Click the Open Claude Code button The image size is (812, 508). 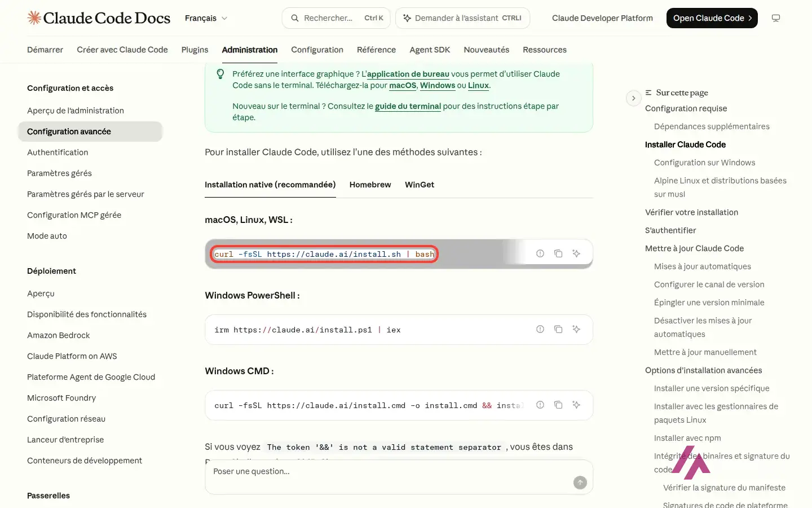pos(712,18)
